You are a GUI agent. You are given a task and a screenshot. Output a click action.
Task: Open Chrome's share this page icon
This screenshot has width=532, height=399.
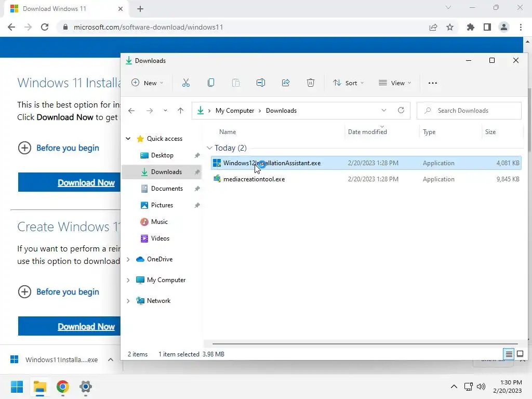[x=433, y=27]
